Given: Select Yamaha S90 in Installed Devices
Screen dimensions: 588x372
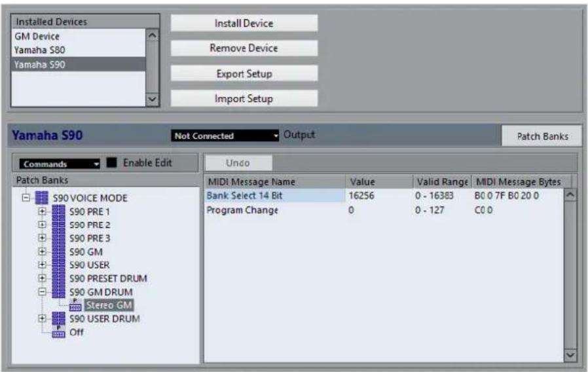Looking at the screenshot, I should point(78,64).
